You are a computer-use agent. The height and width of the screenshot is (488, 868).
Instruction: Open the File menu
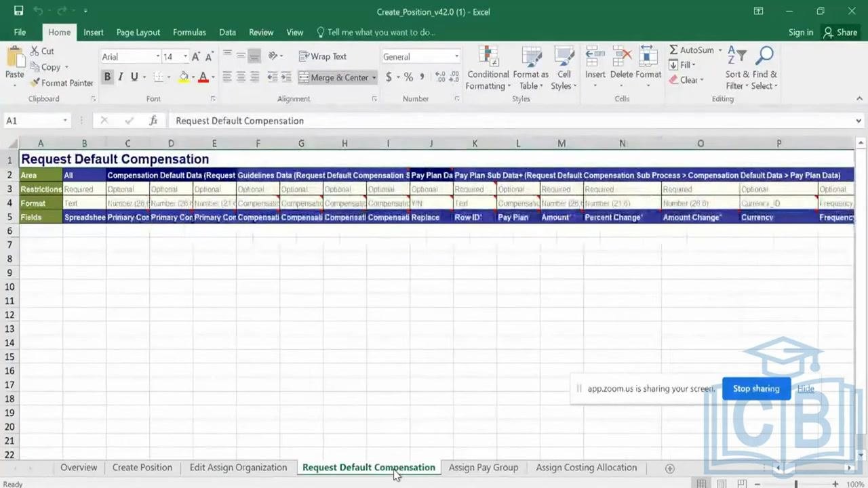point(20,32)
